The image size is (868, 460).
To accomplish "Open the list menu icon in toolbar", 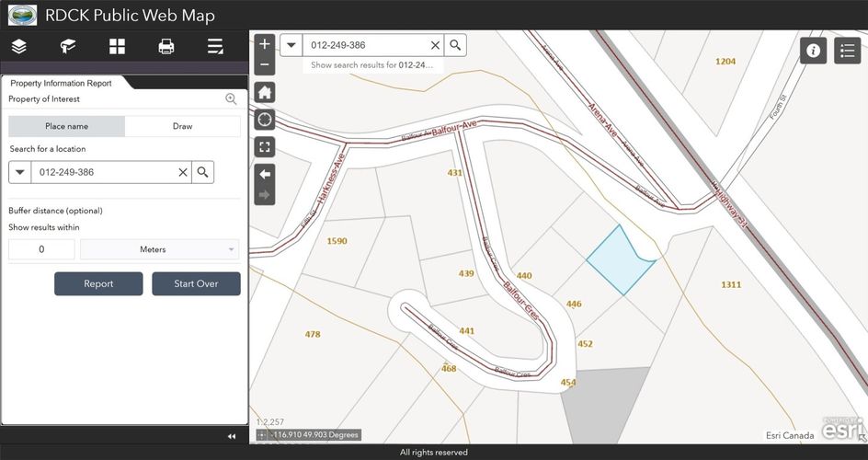I will (215, 47).
